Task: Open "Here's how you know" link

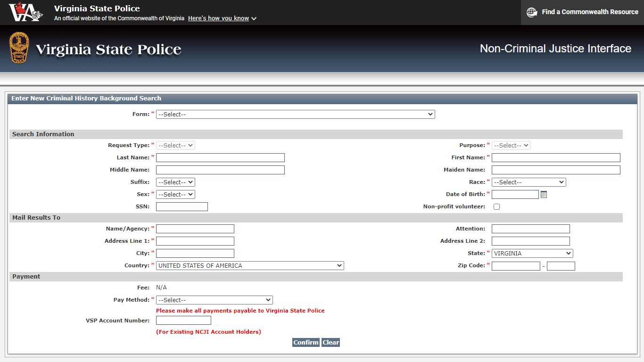Action: point(218,18)
